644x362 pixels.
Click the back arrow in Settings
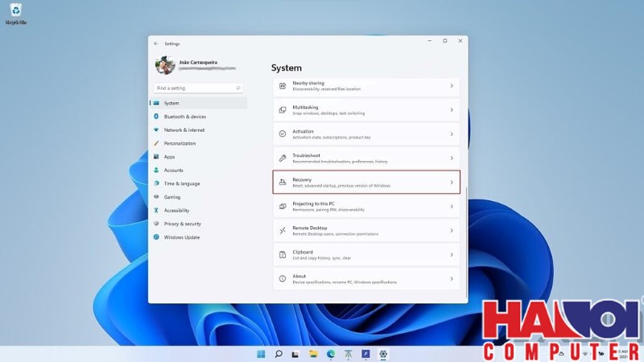point(156,43)
